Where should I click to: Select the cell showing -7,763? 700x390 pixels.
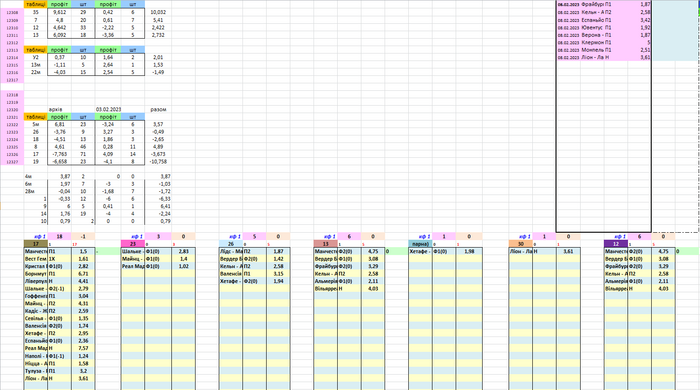(59, 154)
